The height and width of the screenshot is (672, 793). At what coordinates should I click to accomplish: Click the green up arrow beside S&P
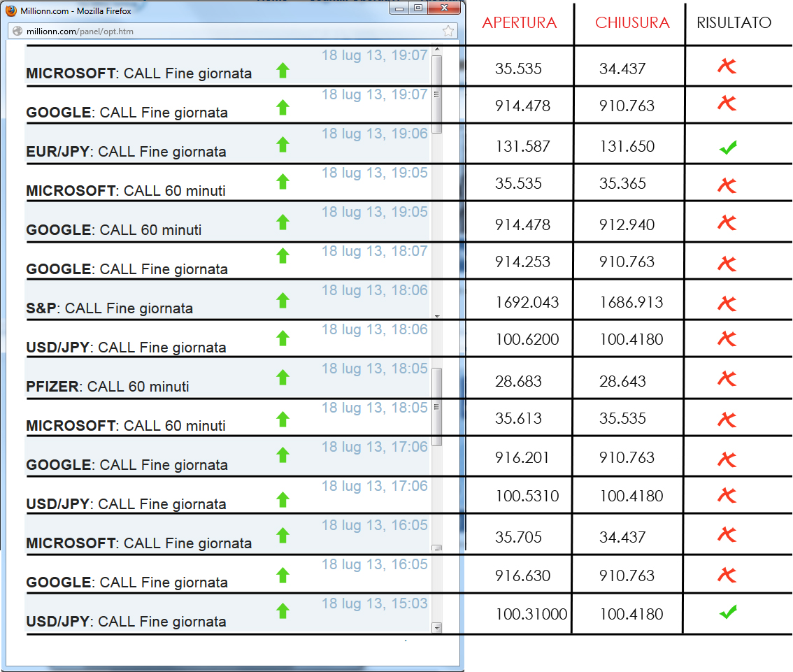click(283, 301)
